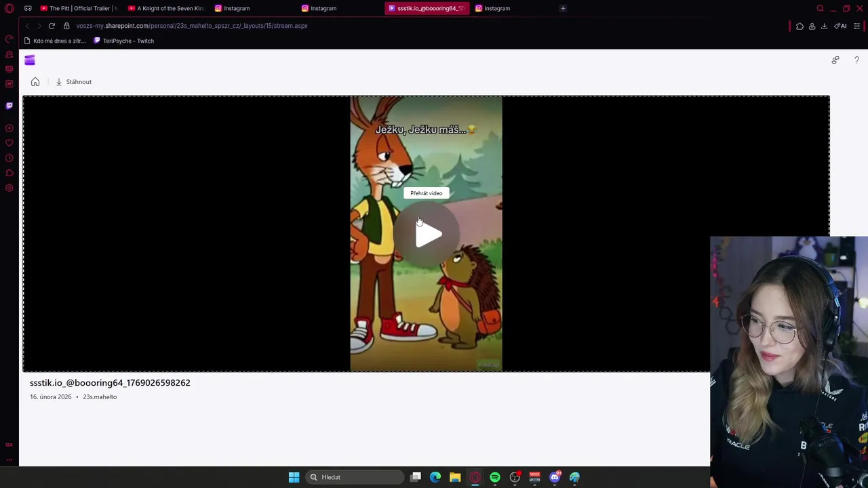The width and height of the screenshot is (868, 488).
Task: Open GX Control speedometer in sidebar
Action: pyautogui.click(x=9, y=39)
